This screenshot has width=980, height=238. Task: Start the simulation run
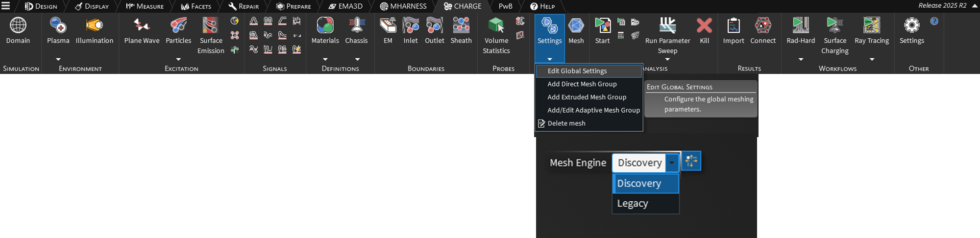pos(602,25)
